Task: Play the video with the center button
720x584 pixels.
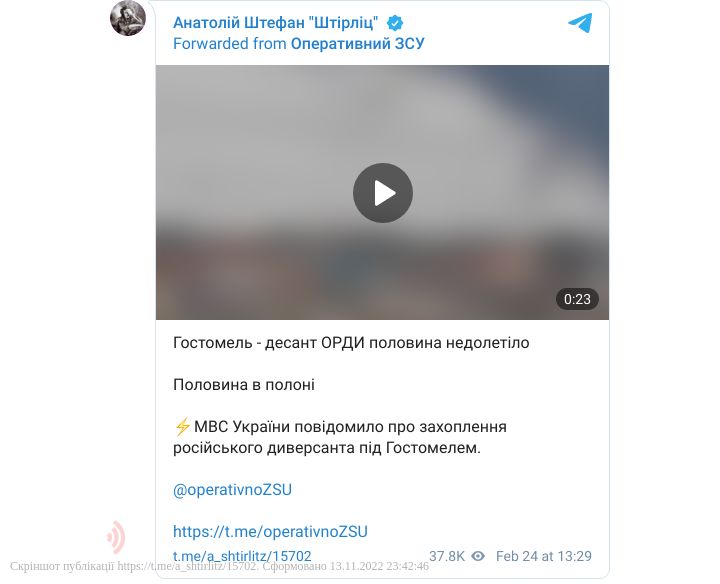Action: click(x=382, y=193)
